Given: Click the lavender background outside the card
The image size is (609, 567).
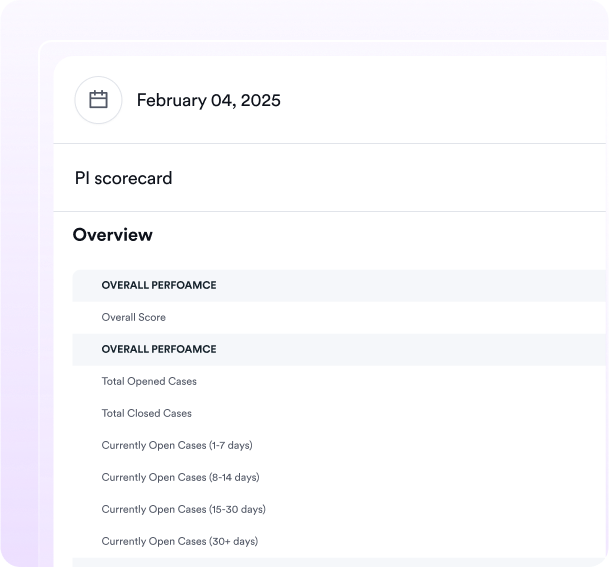Looking at the screenshot, I should tap(18, 300).
